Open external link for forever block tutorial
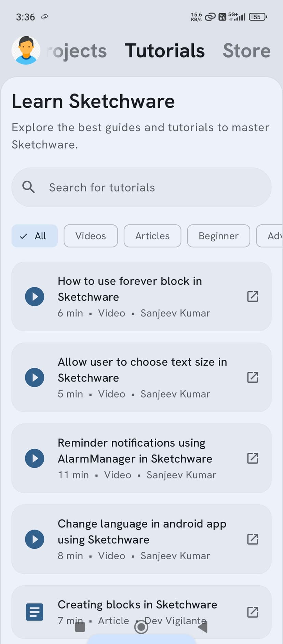Viewport: 283px width, 644px height. [x=253, y=296]
